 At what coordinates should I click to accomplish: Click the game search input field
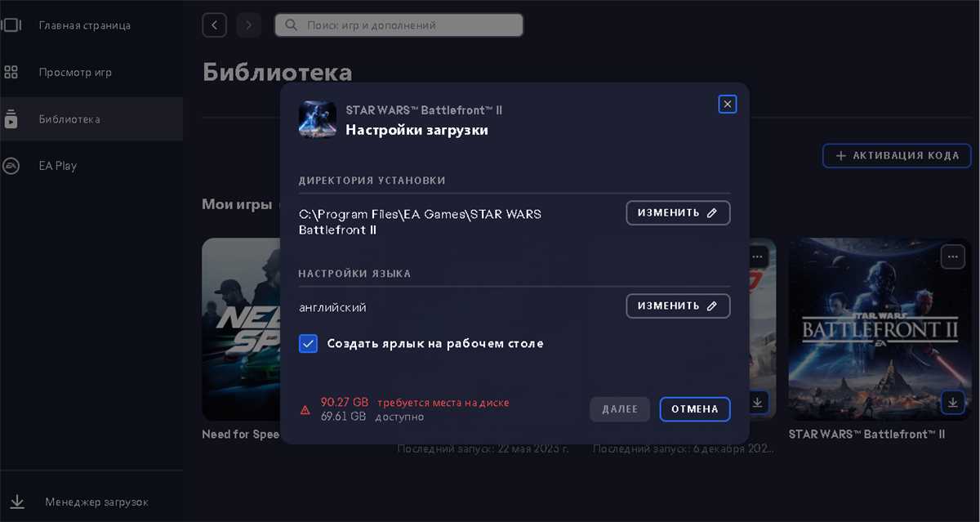pos(399,25)
